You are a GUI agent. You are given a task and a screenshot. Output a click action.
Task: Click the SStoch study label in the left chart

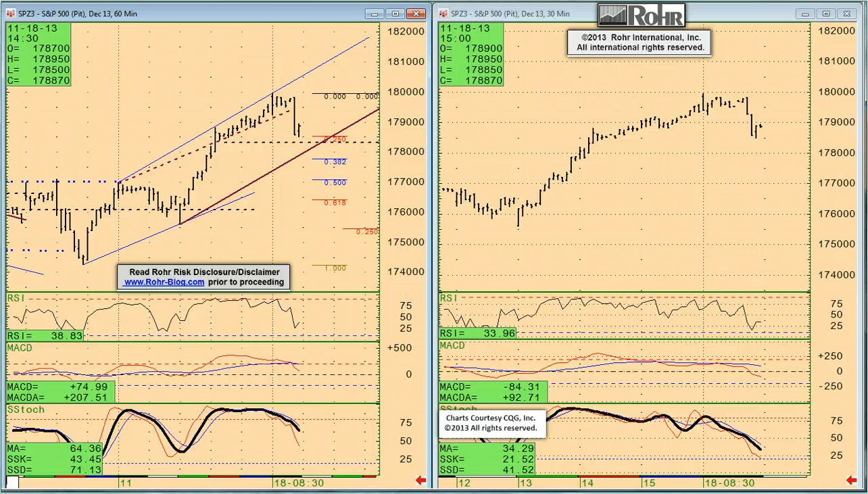pos(26,410)
